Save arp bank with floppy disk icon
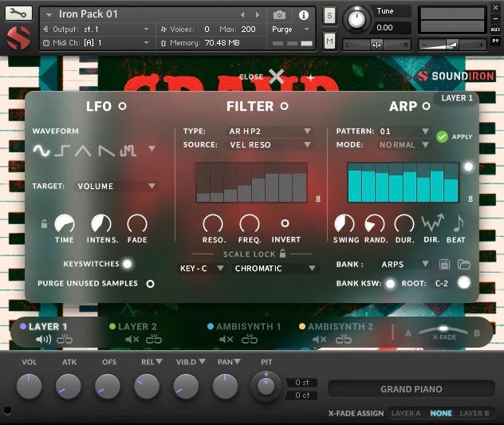Viewport: 504px width, 425px height. point(444,264)
